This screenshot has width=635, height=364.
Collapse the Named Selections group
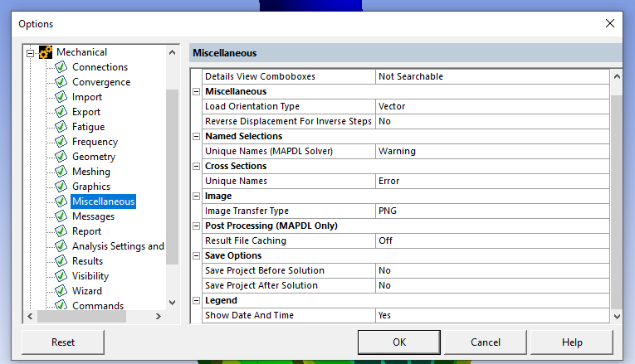coord(197,136)
